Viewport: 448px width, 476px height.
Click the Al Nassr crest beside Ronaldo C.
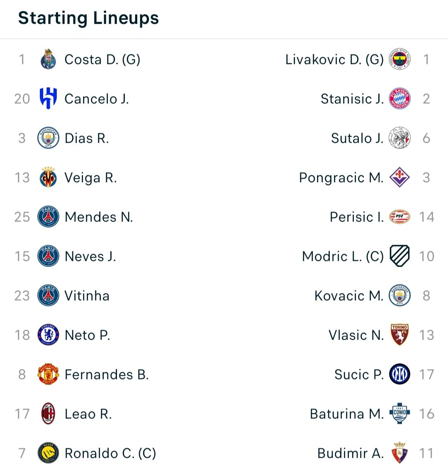[48, 453]
